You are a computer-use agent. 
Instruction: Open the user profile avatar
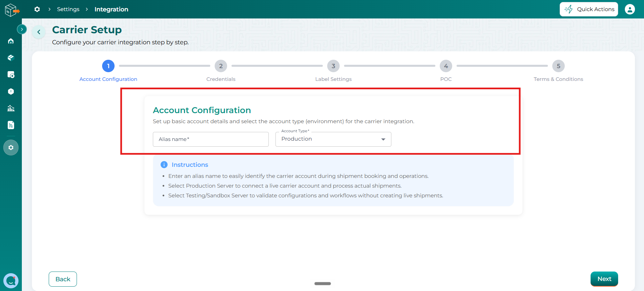pyautogui.click(x=630, y=9)
